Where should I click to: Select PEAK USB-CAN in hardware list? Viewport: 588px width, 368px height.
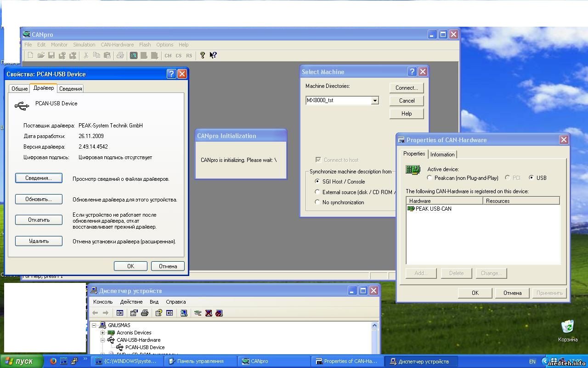[433, 209]
